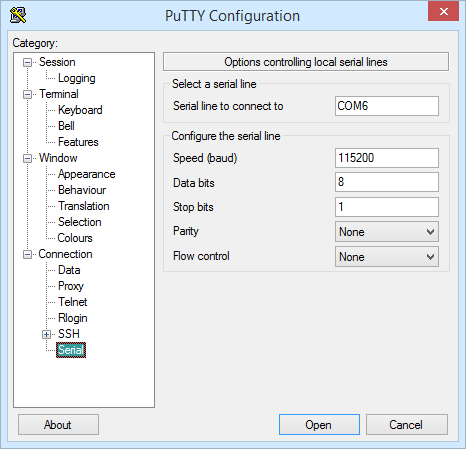466x449 pixels.
Task: Show the About dialog
Action: click(58, 425)
